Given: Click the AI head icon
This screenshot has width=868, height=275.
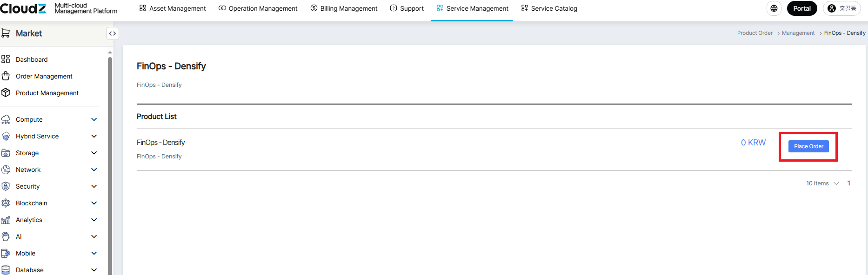Looking at the screenshot, I should [6, 236].
